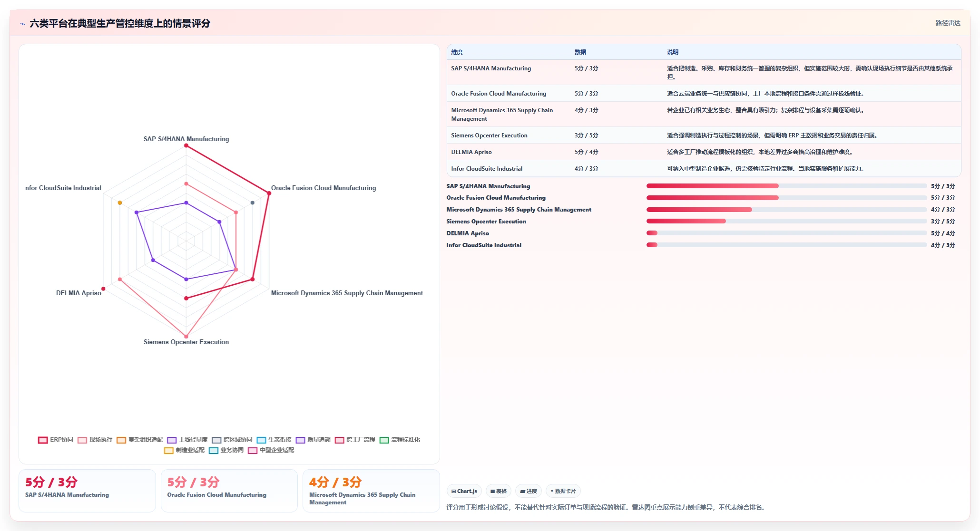This screenshot has width=980, height=531.
Task: Click the gray data point near Oracle axis
Action: 253,203
